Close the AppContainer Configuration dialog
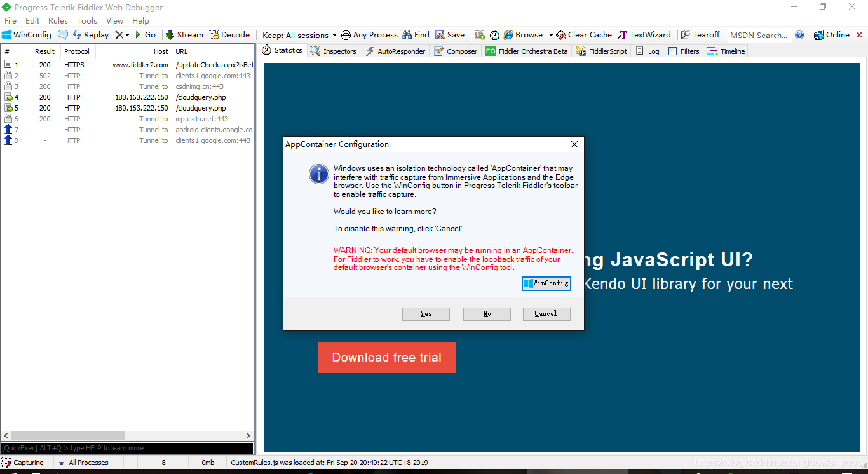Image resolution: width=868 pixels, height=474 pixels. tap(574, 144)
